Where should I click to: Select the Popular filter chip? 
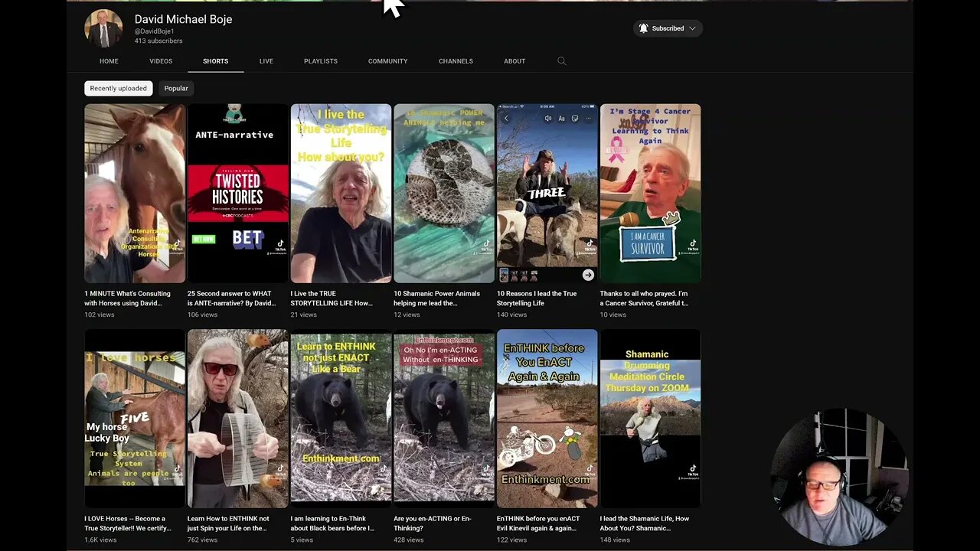click(x=176, y=88)
